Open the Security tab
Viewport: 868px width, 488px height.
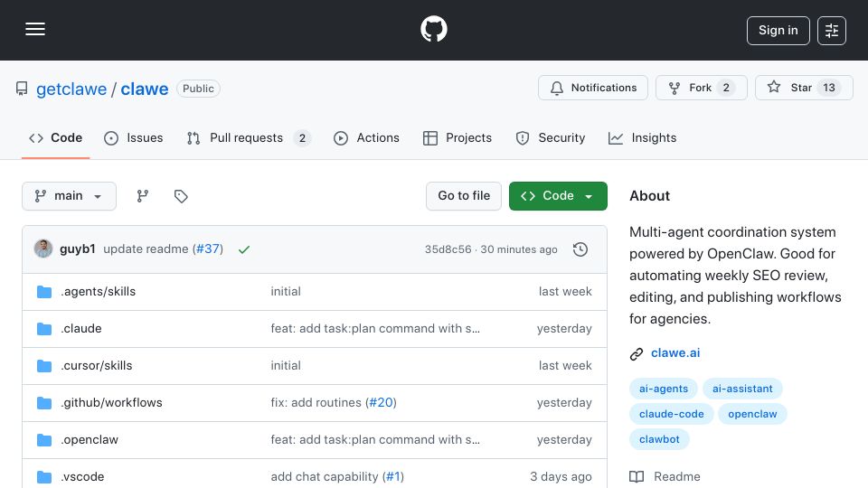click(x=551, y=137)
